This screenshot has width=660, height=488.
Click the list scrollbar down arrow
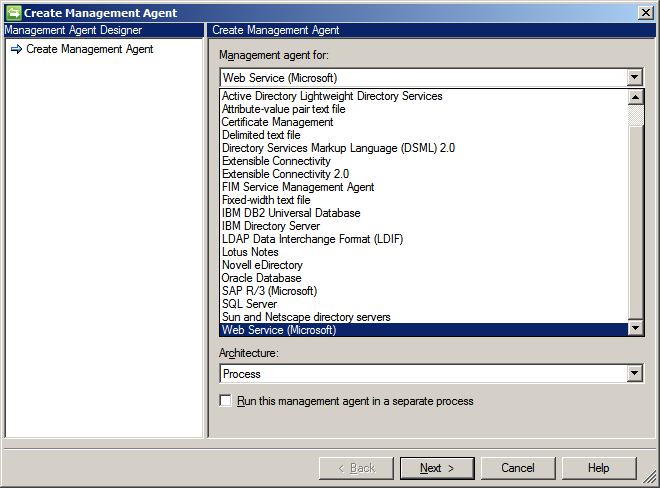[635, 327]
